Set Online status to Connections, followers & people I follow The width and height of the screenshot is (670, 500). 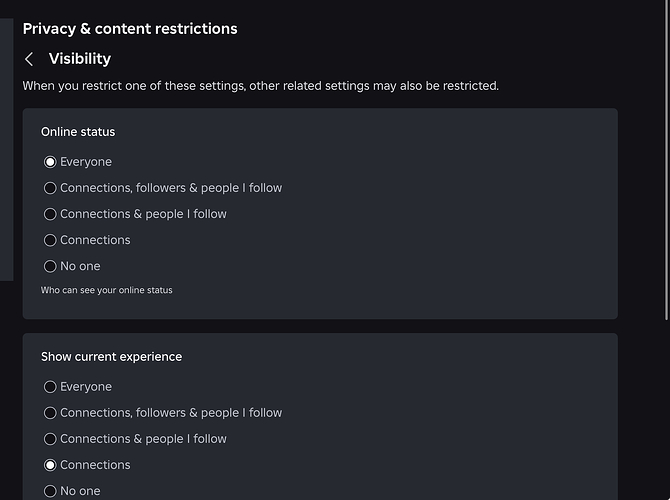(50, 188)
